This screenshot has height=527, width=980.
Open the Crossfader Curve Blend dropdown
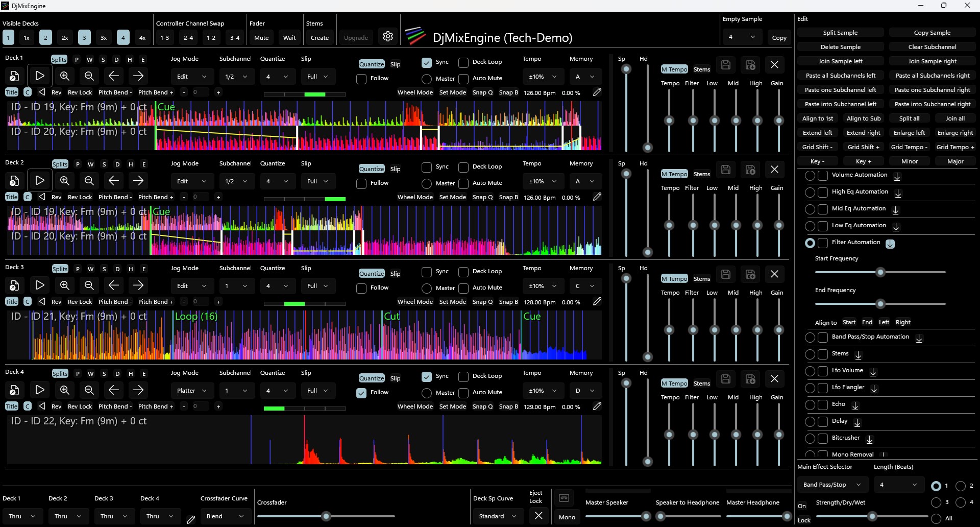pyautogui.click(x=225, y=516)
